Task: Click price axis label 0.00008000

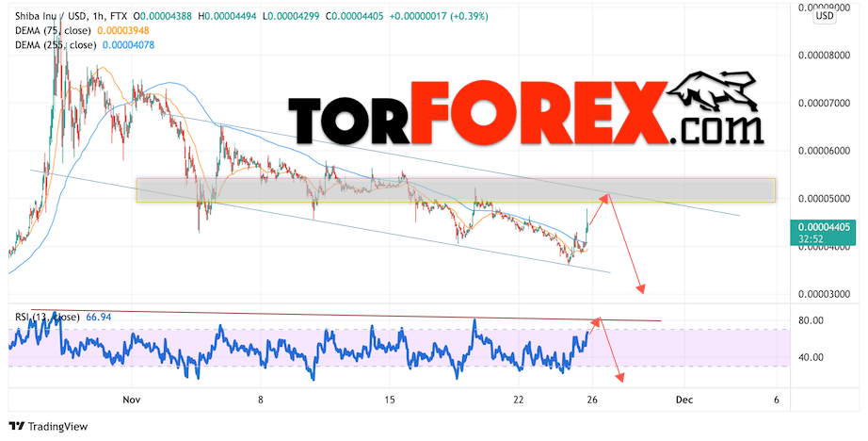Action: click(x=825, y=55)
